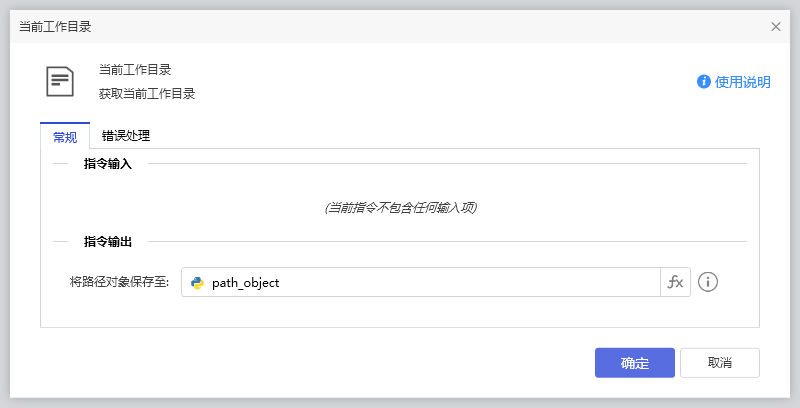Switch to the 常规 tab
The image size is (800, 408).
point(65,137)
